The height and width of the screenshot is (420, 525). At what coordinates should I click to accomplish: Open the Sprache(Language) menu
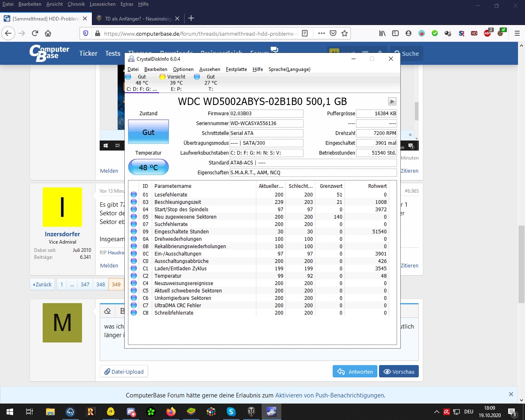point(289,69)
